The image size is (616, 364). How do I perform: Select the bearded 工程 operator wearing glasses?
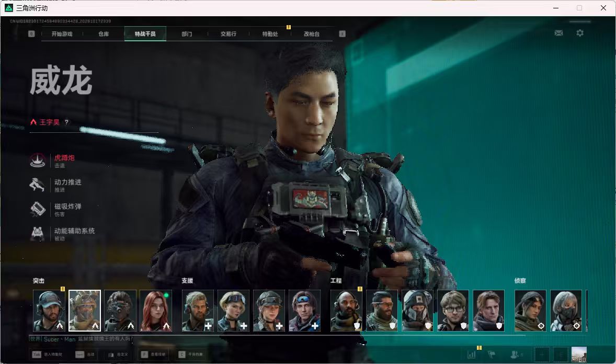pyautogui.click(x=382, y=311)
